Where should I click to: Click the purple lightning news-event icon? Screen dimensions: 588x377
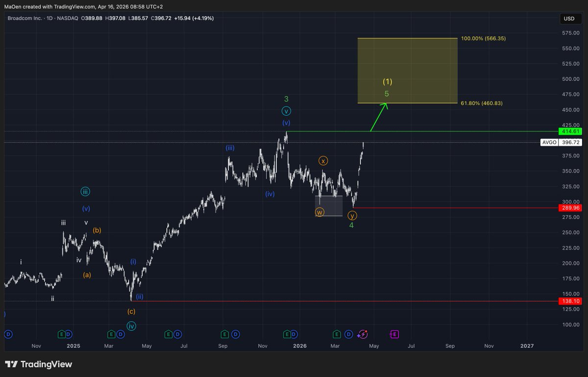click(x=363, y=334)
